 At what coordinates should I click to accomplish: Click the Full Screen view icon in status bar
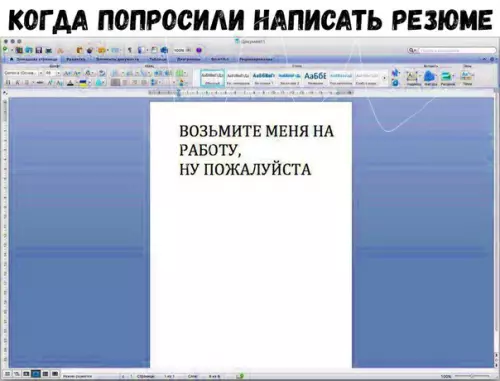(55, 374)
